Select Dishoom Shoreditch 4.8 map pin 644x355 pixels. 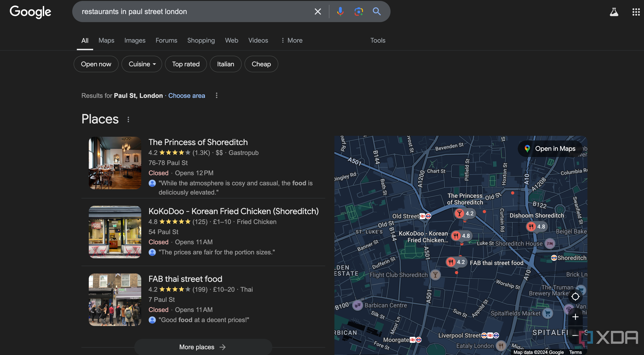[x=536, y=227]
